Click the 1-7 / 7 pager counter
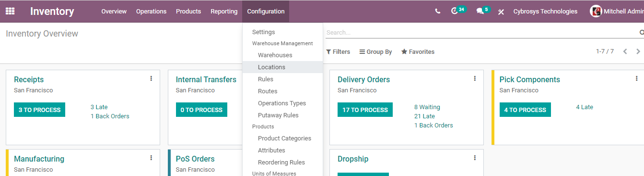 point(605,51)
